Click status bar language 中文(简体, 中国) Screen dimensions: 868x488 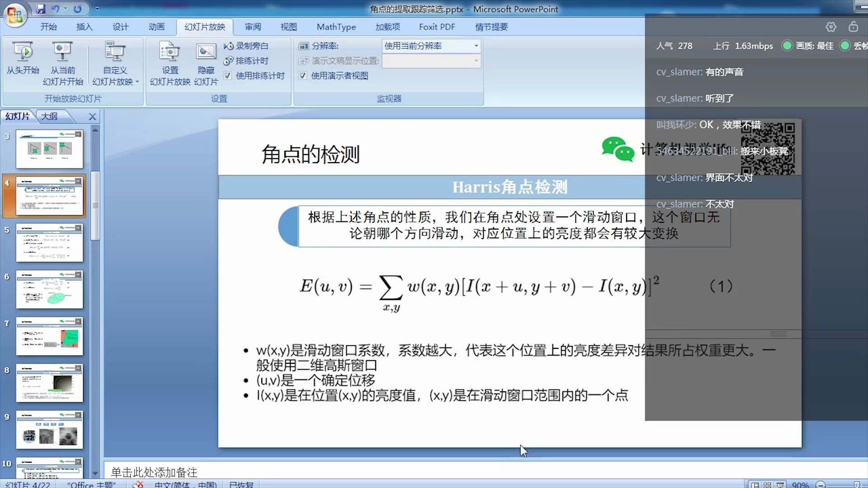click(x=186, y=484)
